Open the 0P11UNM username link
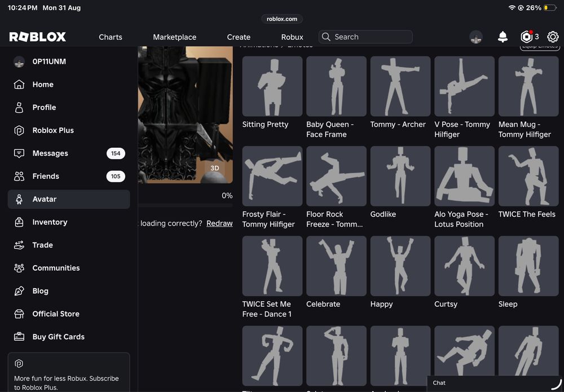The width and height of the screenshot is (564, 392). [x=49, y=61]
